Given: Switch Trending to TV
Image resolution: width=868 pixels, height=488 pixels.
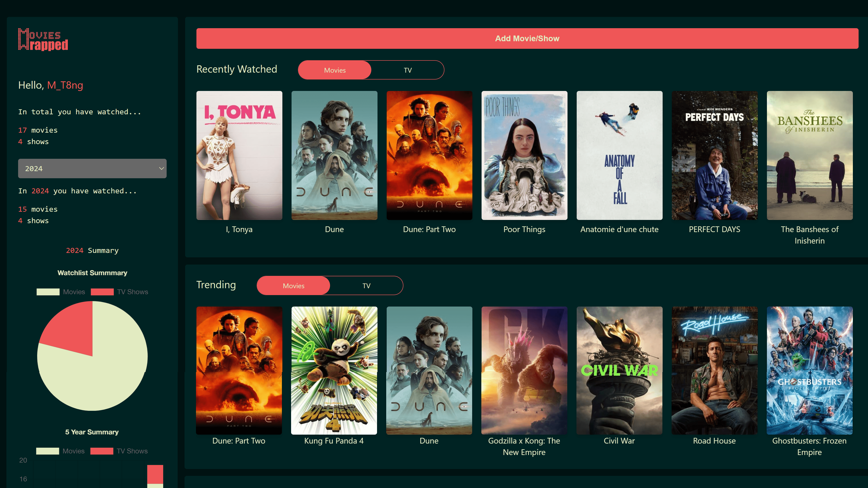Looking at the screenshot, I should pyautogui.click(x=366, y=286).
